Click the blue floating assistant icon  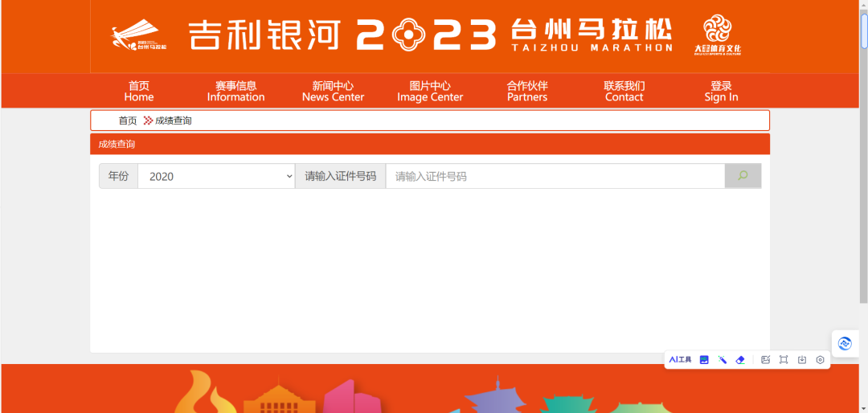coord(845,343)
